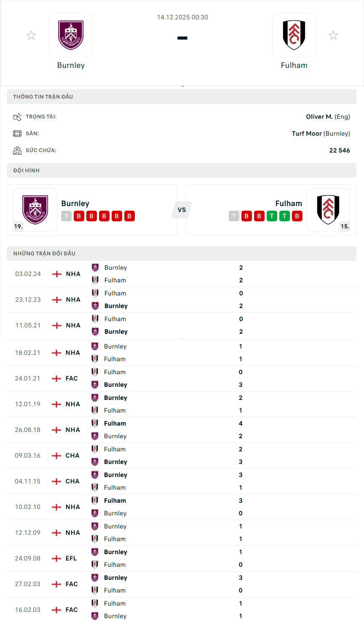Click the first red B form badge of Fulham
Screen dimensions: 364x622
(246, 216)
